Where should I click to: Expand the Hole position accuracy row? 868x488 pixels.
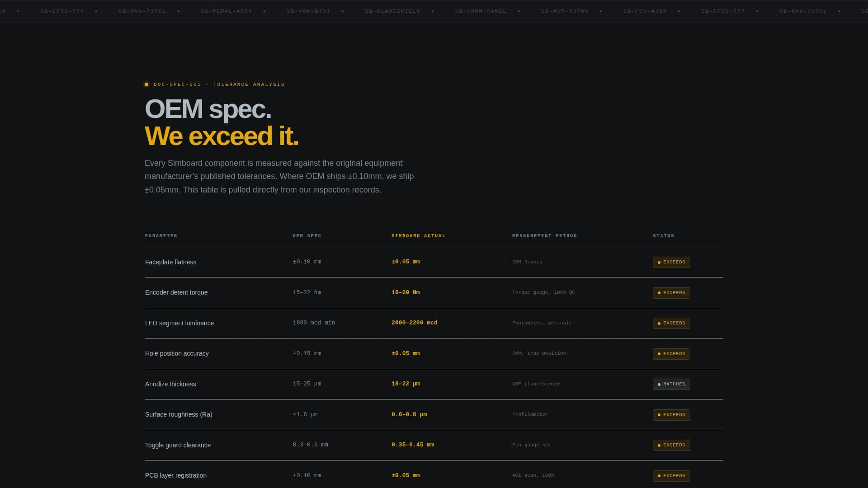click(177, 353)
